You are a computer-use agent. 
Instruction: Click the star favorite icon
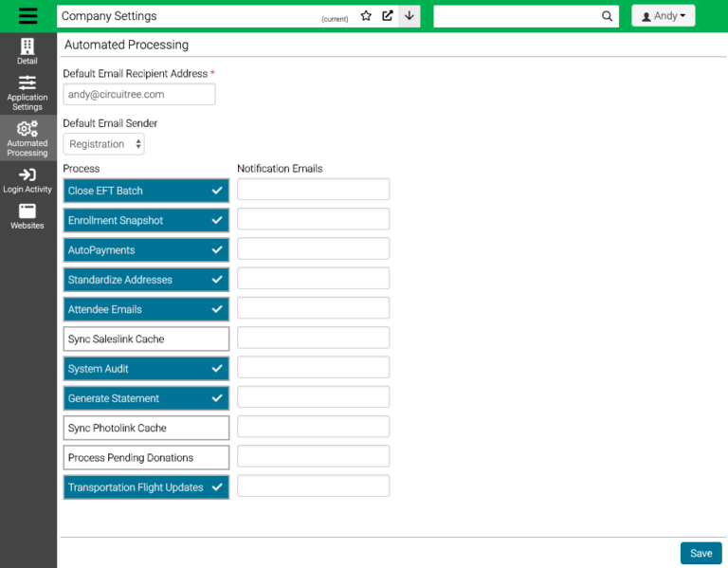pyautogui.click(x=366, y=16)
